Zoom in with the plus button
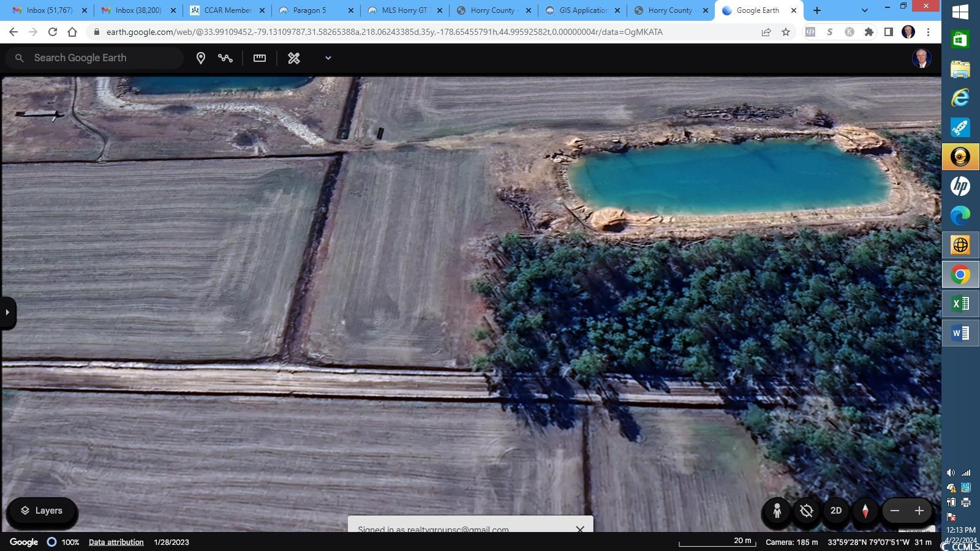 pos(919,511)
